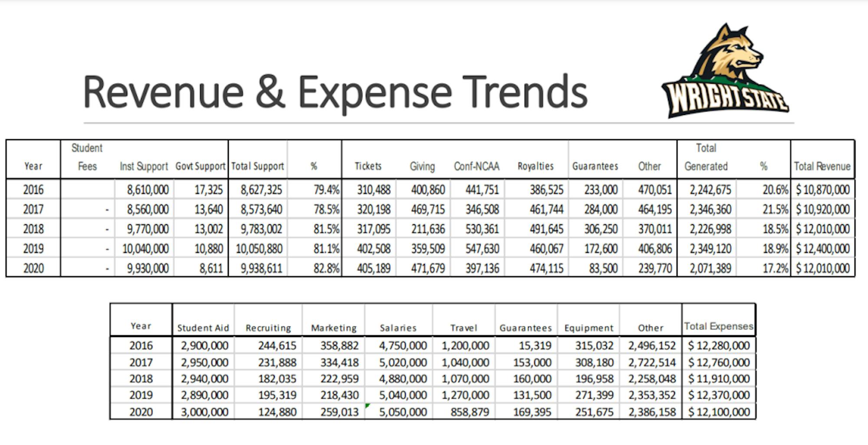The height and width of the screenshot is (445, 868).
Task: Select Total Generated value 2,071,389
Action: pyautogui.click(x=710, y=269)
